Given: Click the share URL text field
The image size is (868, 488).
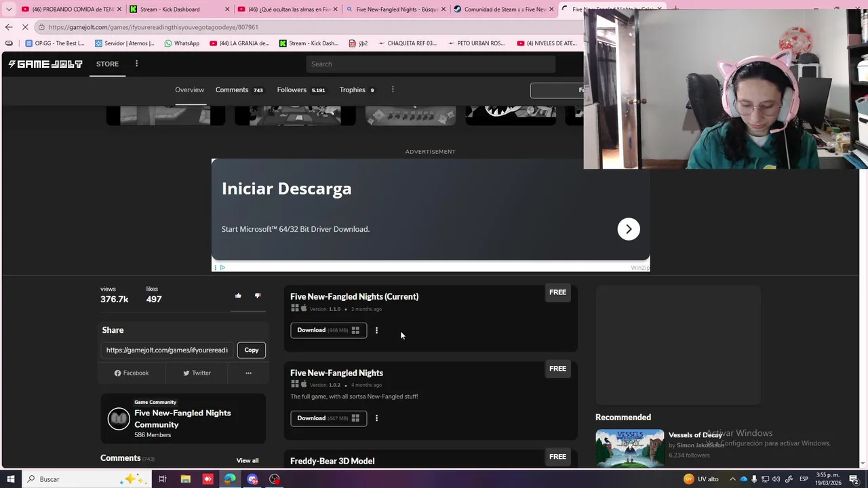Looking at the screenshot, I should [167, 350].
